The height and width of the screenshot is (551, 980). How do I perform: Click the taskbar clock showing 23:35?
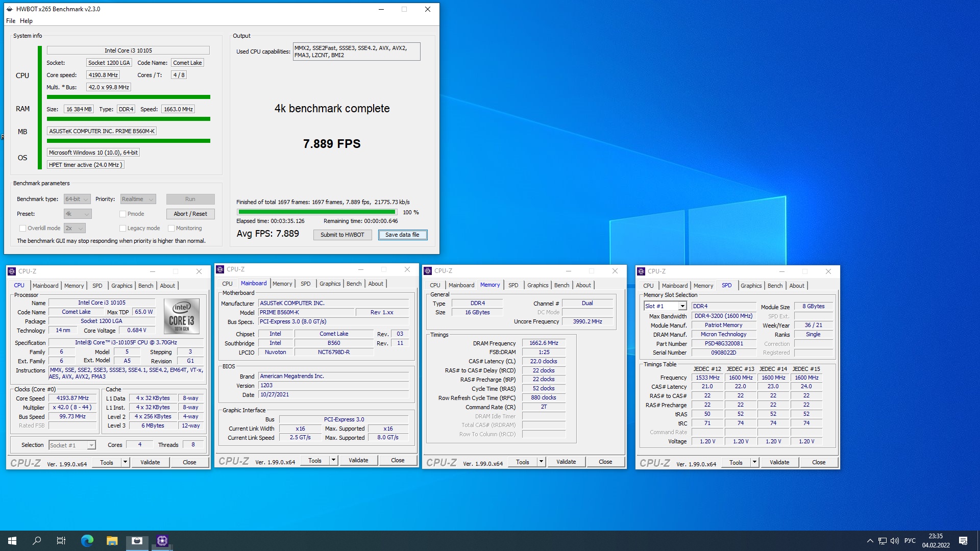(x=936, y=541)
